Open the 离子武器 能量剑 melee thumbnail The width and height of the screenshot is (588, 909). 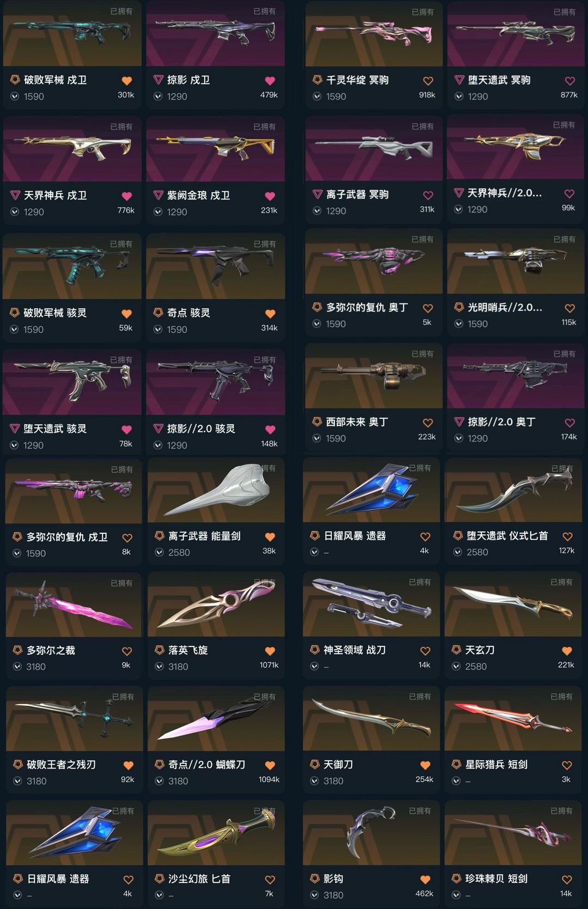point(216,490)
